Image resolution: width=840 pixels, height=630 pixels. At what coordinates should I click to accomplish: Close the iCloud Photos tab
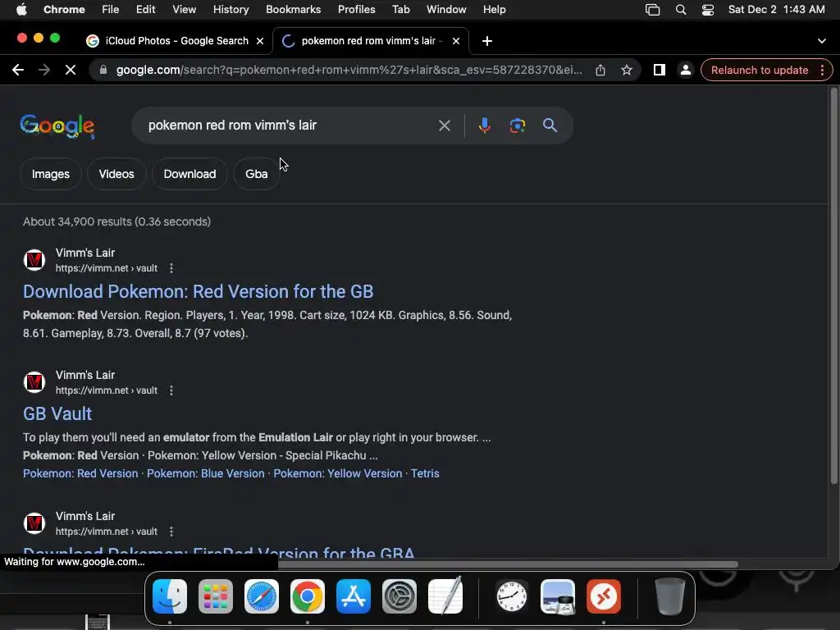coord(260,41)
